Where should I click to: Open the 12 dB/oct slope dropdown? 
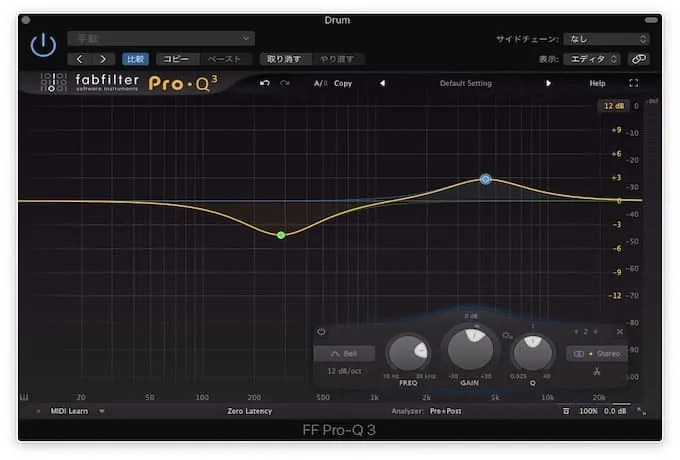click(x=344, y=371)
